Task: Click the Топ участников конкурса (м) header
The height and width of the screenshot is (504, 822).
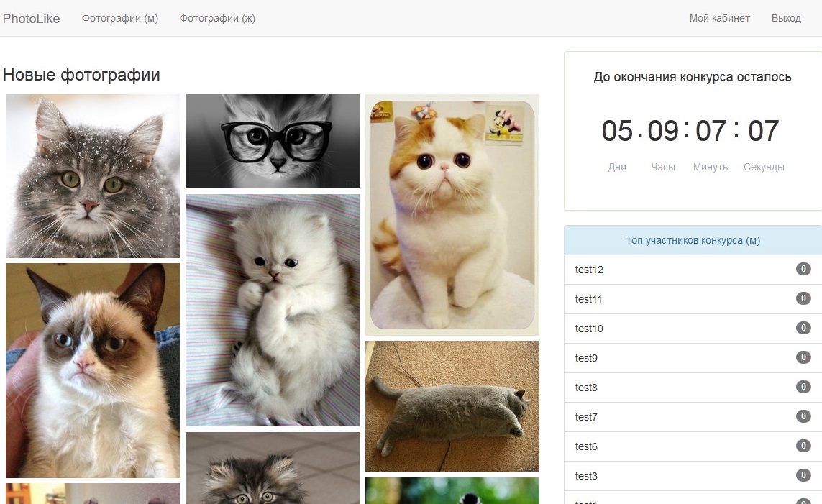Action: tap(693, 240)
